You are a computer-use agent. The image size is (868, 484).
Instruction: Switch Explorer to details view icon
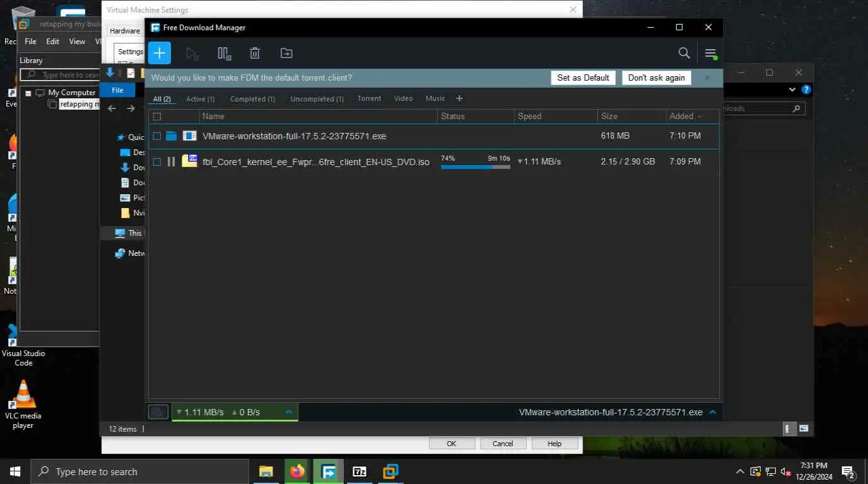tap(788, 429)
